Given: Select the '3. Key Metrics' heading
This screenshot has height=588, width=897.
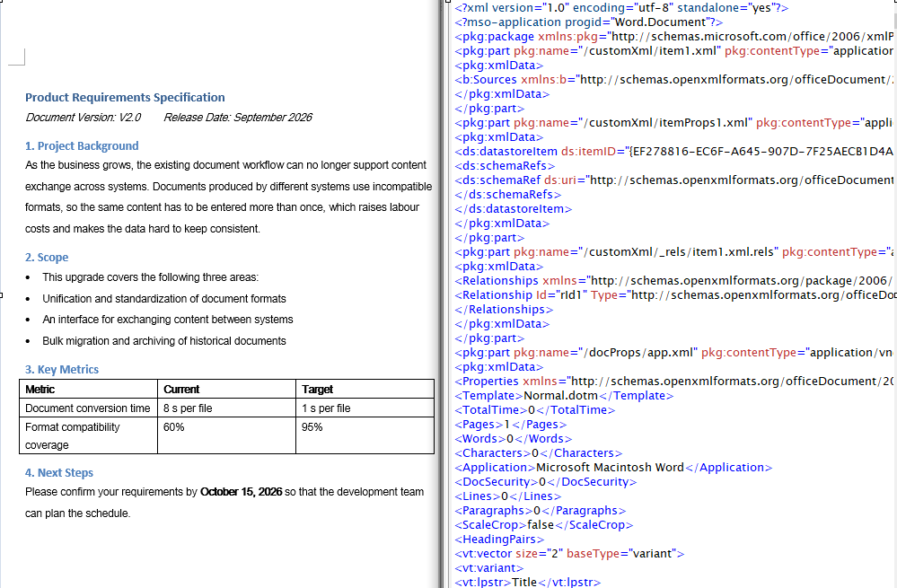Looking at the screenshot, I should coord(62,370).
